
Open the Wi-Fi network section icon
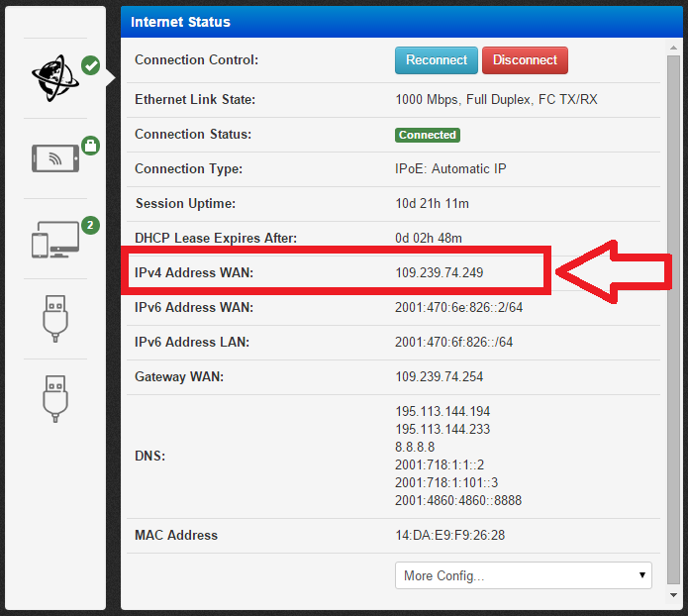(54, 158)
